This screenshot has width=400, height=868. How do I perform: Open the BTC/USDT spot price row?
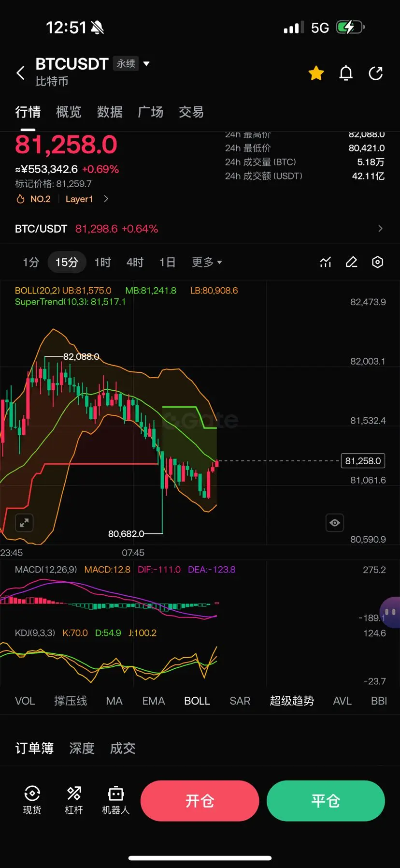tap(200, 229)
